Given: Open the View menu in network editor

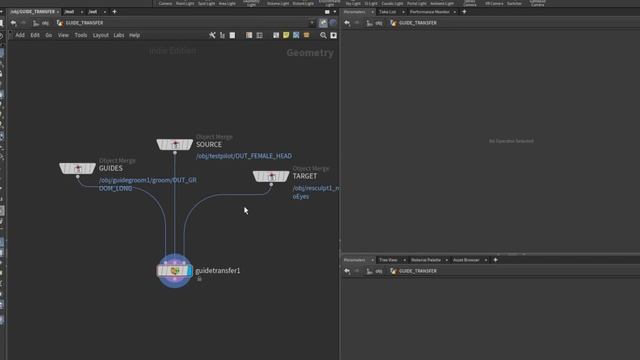Looking at the screenshot, I should 63,35.
